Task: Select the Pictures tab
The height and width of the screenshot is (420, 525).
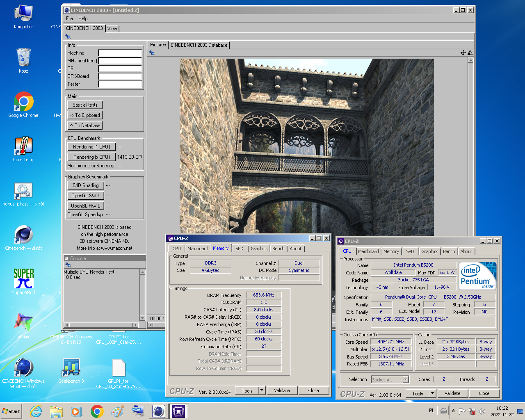Action: click(x=158, y=45)
